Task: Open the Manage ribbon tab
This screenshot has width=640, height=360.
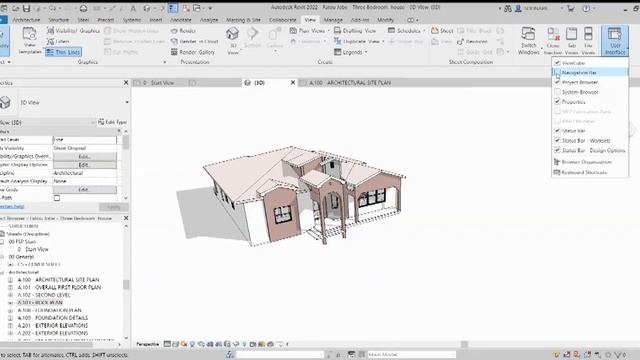Action: point(333,20)
